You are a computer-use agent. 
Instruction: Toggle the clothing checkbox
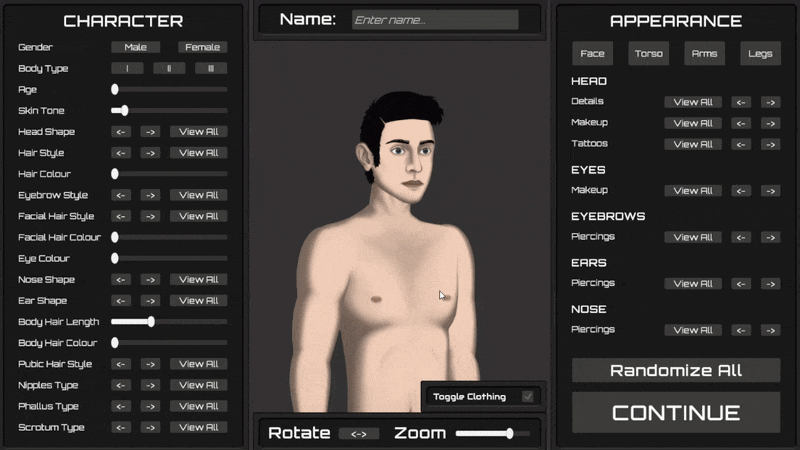(x=528, y=397)
